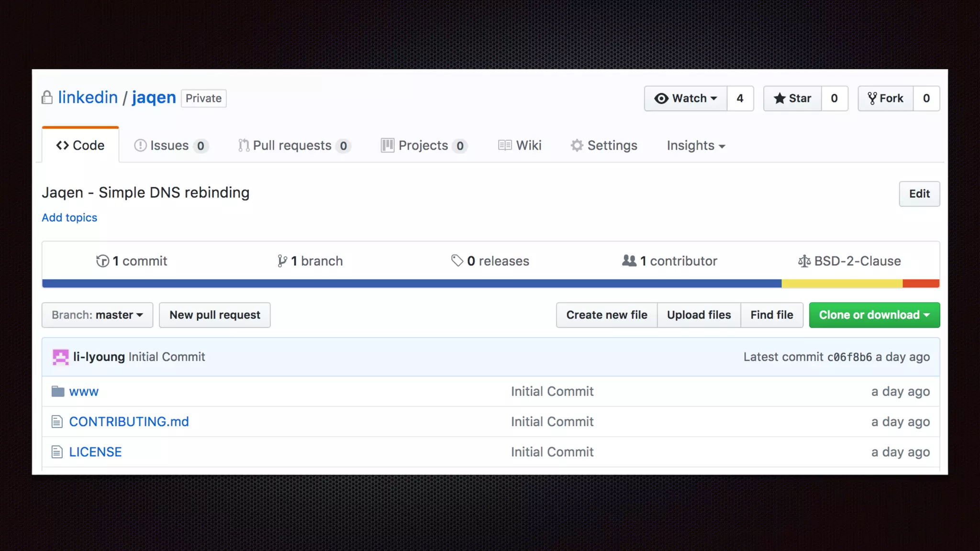This screenshot has height=551, width=980.
Task: Go to the Settings tab
Action: (x=604, y=145)
